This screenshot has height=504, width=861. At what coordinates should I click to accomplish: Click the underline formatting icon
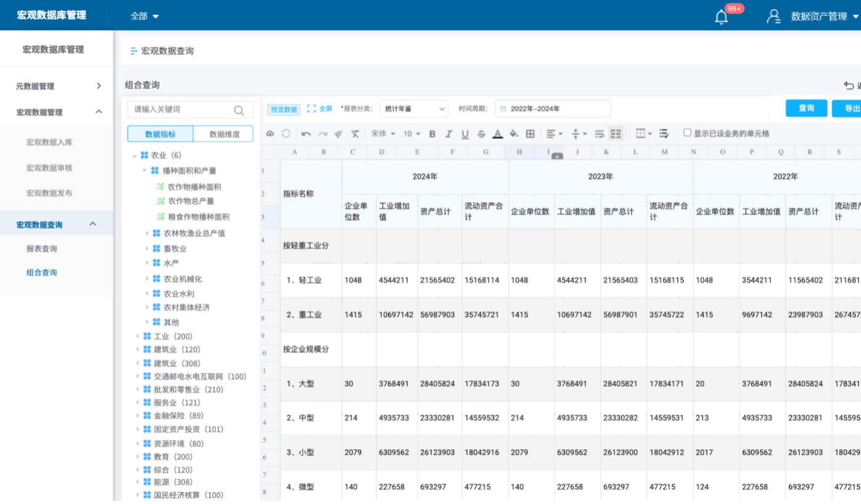[x=465, y=134]
